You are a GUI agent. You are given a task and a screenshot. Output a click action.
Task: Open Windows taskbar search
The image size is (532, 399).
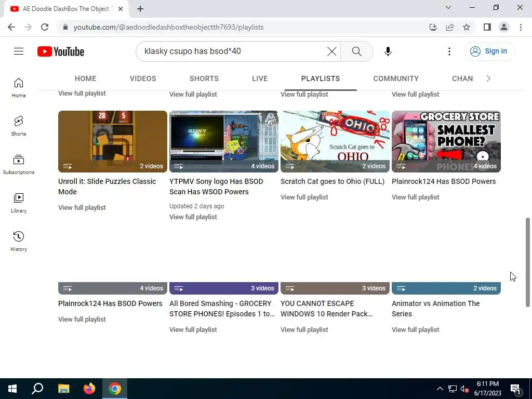pyautogui.click(x=37, y=389)
